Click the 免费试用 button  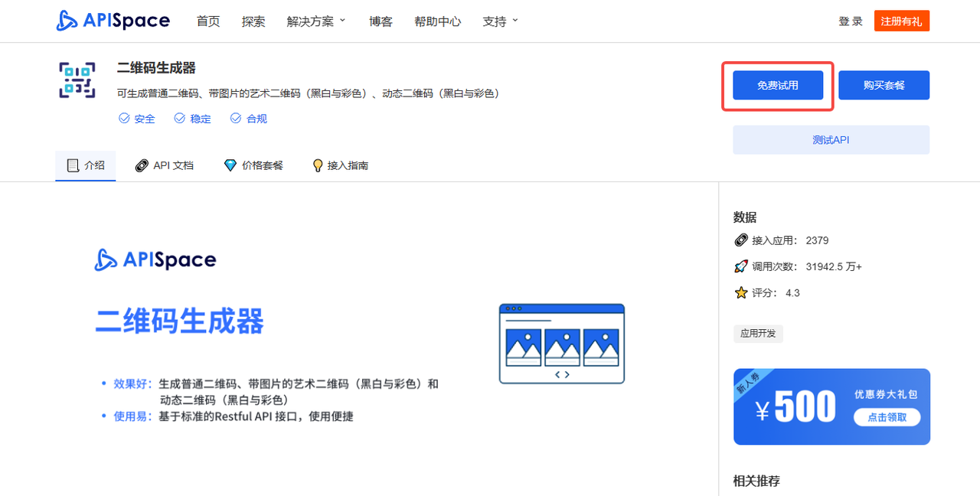click(777, 84)
